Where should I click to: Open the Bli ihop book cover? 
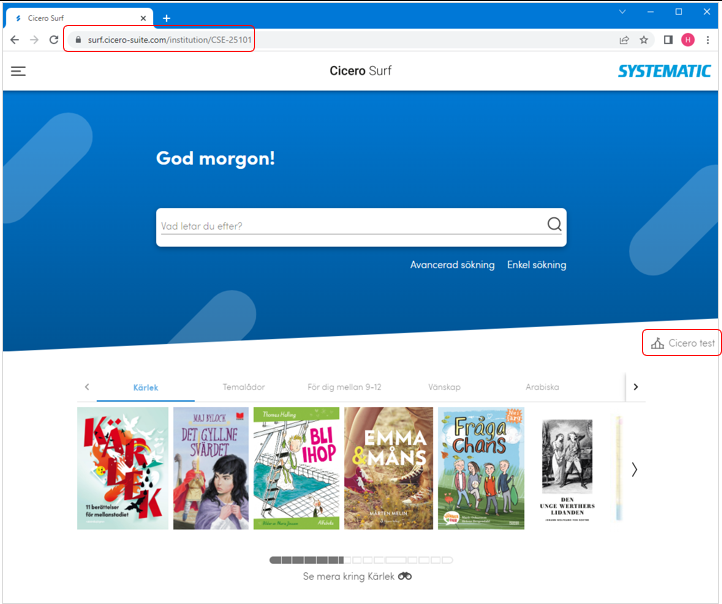tap(297, 468)
